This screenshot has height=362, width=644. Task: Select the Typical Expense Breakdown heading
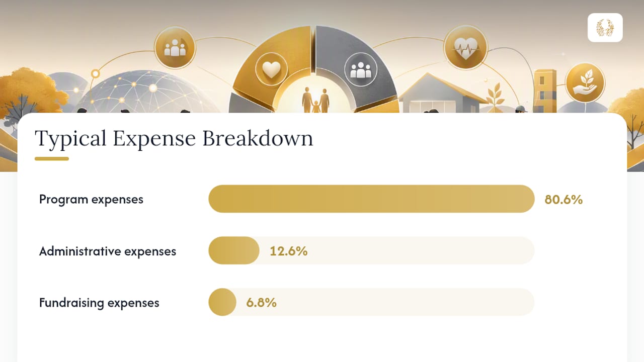pyautogui.click(x=174, y=138)
